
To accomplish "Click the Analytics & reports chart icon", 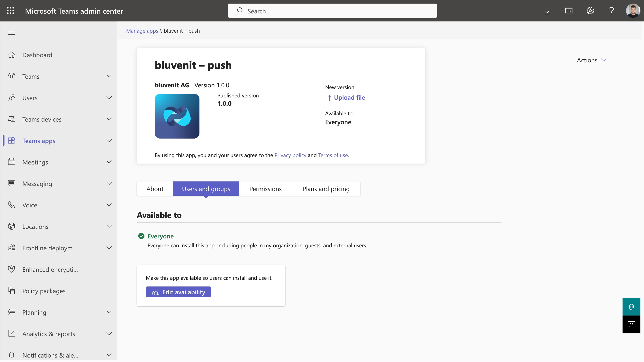I will 11,334.
